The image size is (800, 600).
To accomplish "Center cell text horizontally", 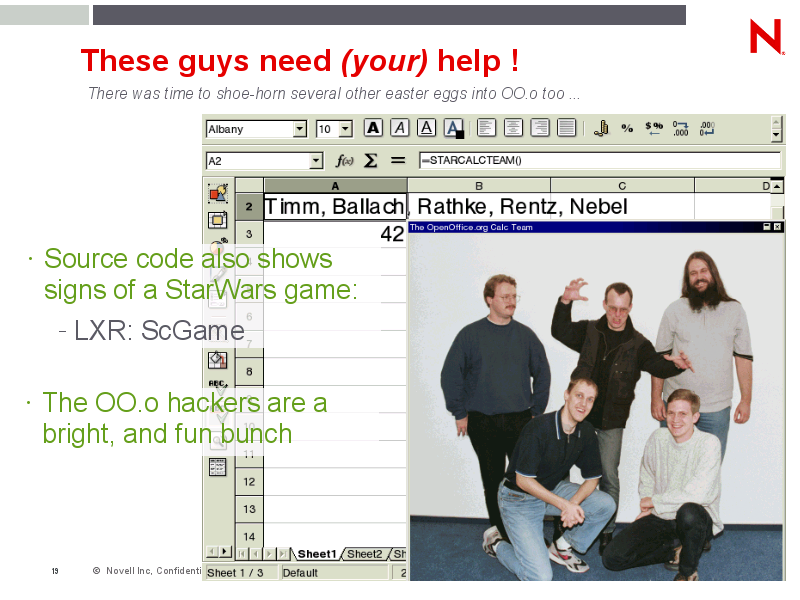I will (513, 128).
